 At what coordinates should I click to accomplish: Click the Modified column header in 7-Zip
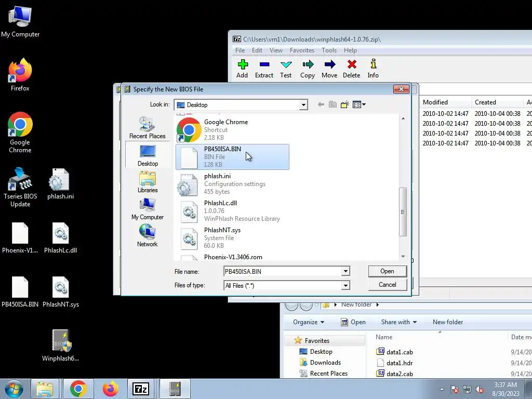click(x=445, y=102)
